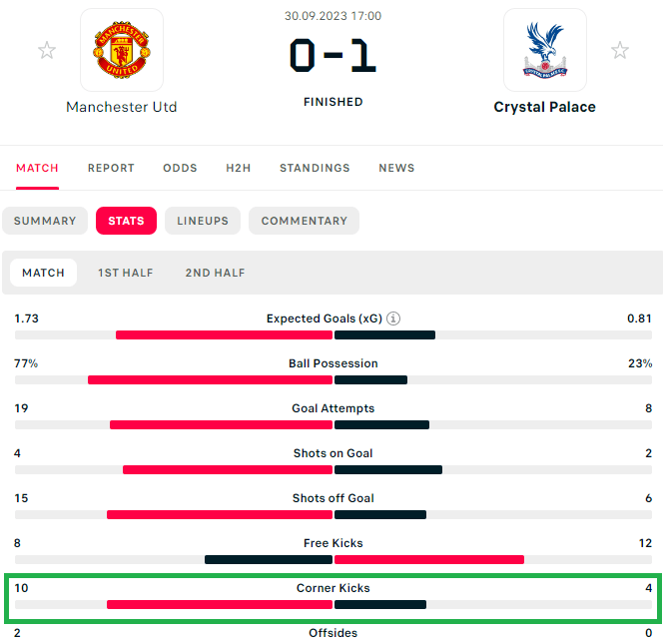Go to the Odds tab
Screen dimensions: 663x644
180,168
